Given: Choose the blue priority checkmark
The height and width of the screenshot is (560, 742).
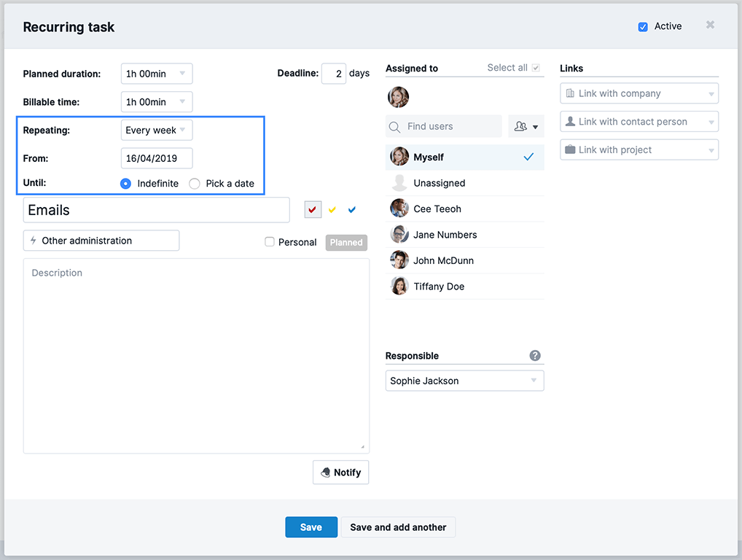Looking at the screenshot, I should [x=351, y=210].
